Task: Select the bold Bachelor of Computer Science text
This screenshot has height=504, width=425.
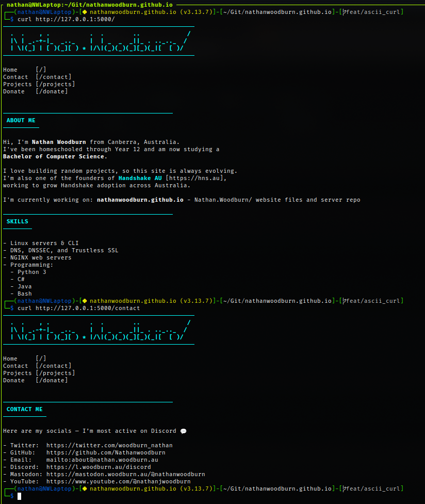Action: tap(55, 156)
